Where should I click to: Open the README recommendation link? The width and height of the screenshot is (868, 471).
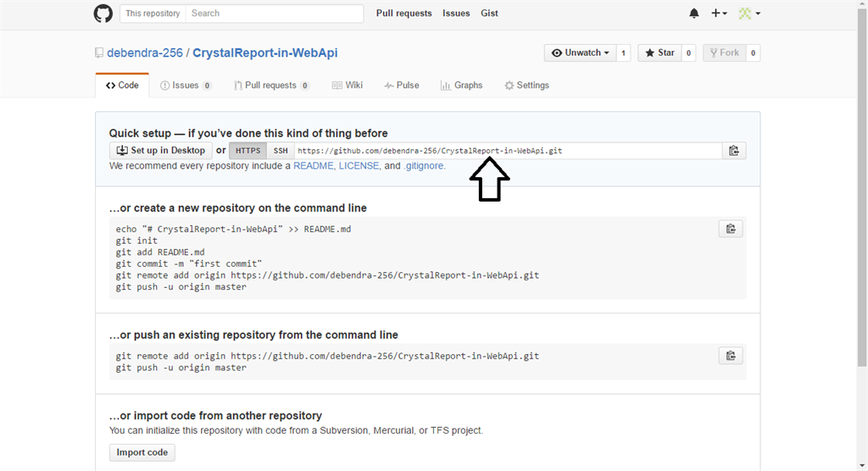coord(314,166)
